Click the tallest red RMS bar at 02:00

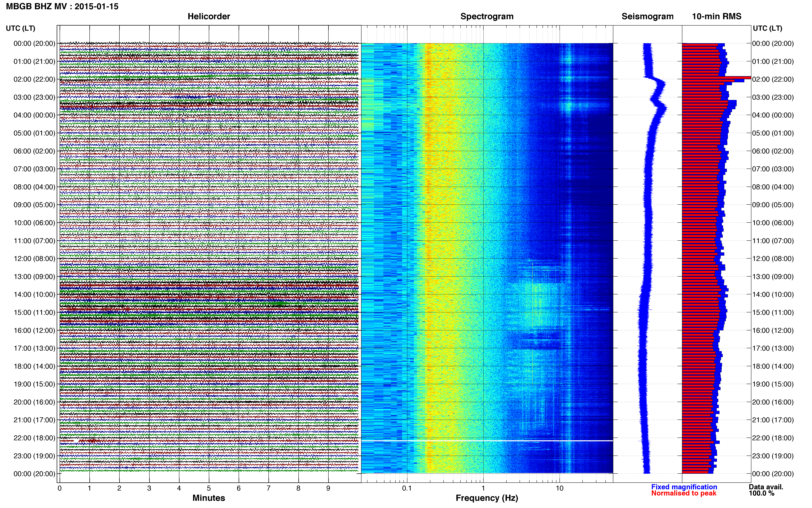(x=716, y=78)
